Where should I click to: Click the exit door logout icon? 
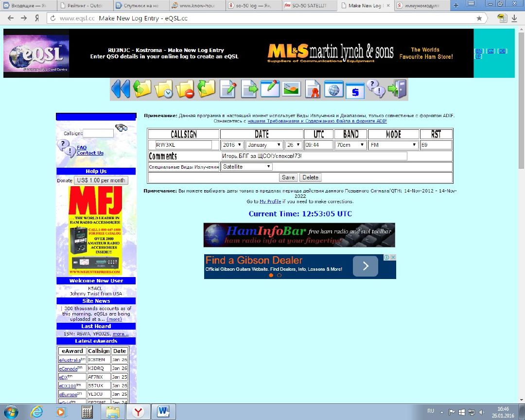click(x=397, y=89)
